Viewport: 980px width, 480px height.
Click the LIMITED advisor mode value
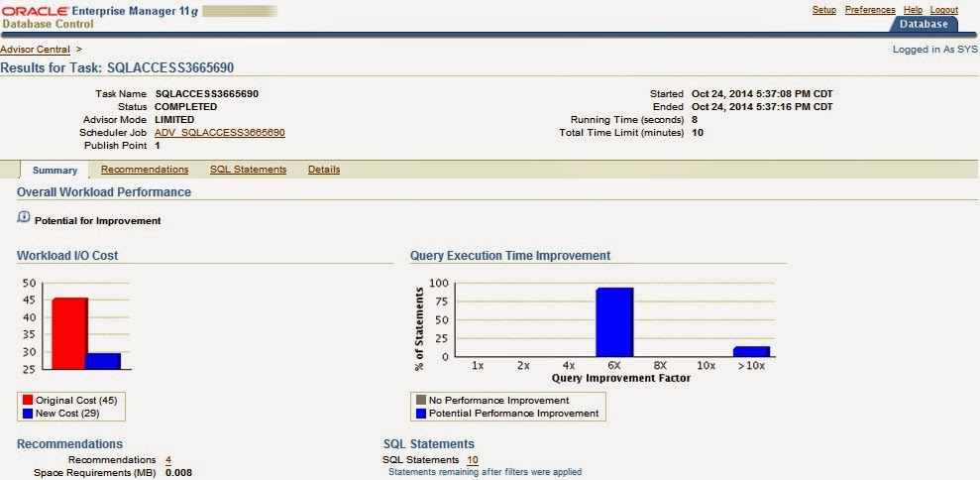point(174,120)
